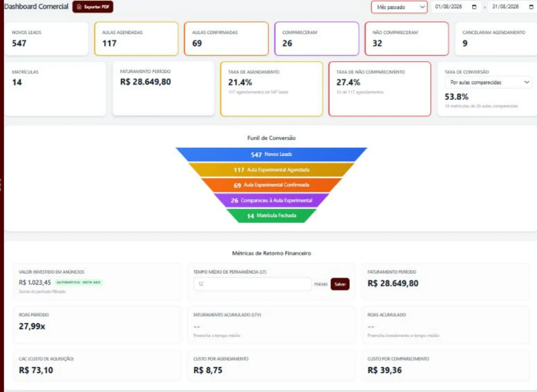This screenshot has width=537, height=392.
Task: Click the Taxa de Agendamento value 21.4%
Action: pyautogui.click(x=240, y=82)
